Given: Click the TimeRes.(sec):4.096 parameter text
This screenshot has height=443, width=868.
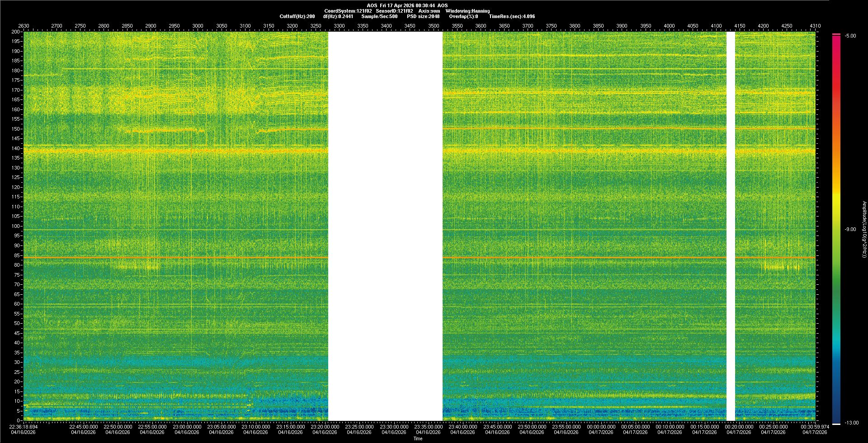Looking at the screenshot, I should (512, 16).
